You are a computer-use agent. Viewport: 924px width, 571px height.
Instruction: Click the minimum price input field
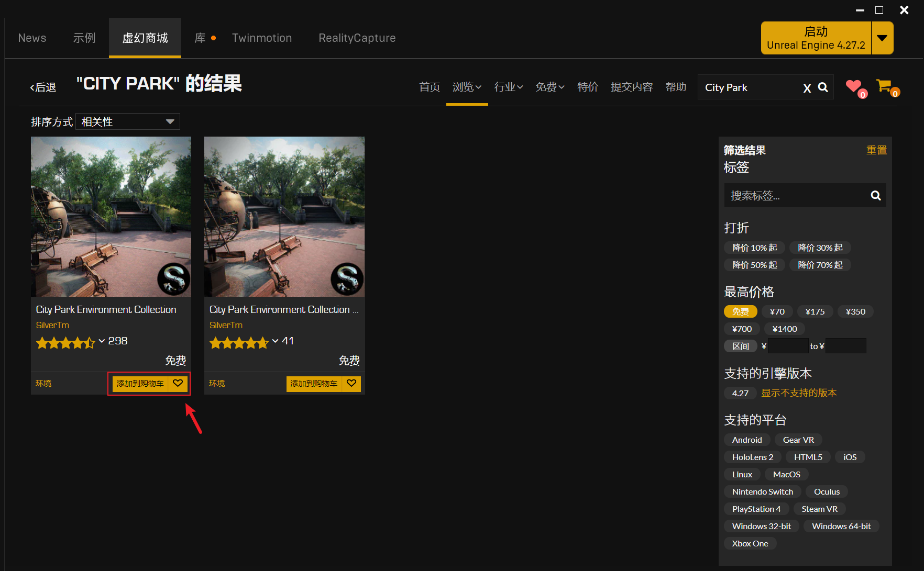[x=788, y=346]
